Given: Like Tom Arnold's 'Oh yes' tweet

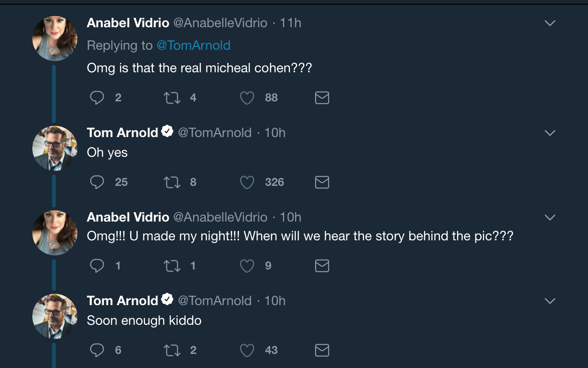Looking at the screenshot, I should point(247,182).
